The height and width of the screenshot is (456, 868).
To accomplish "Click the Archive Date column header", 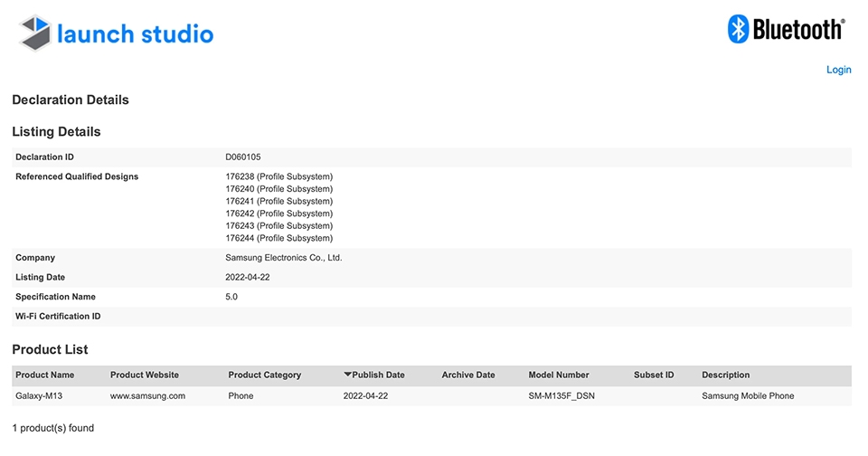I will pyautogui.click(x=468, y=375).
